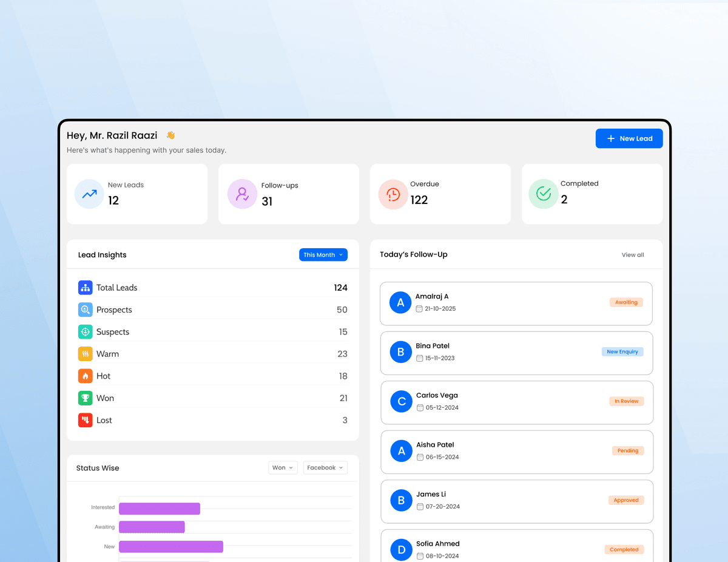Click the Won trophy icon

click(x=86, y=398)
